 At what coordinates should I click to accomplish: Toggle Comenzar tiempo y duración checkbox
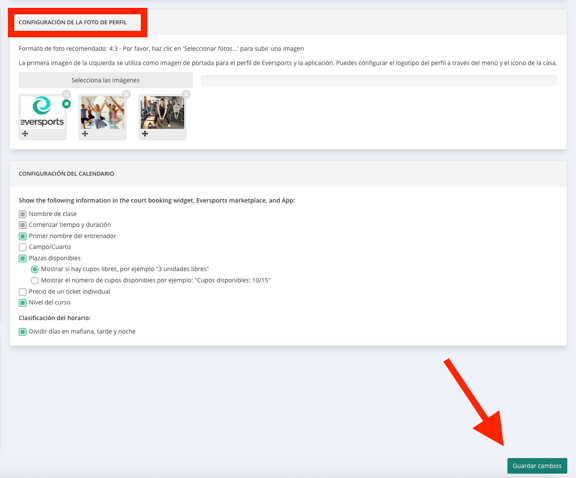pyautogui.click(x=23, y=225)
